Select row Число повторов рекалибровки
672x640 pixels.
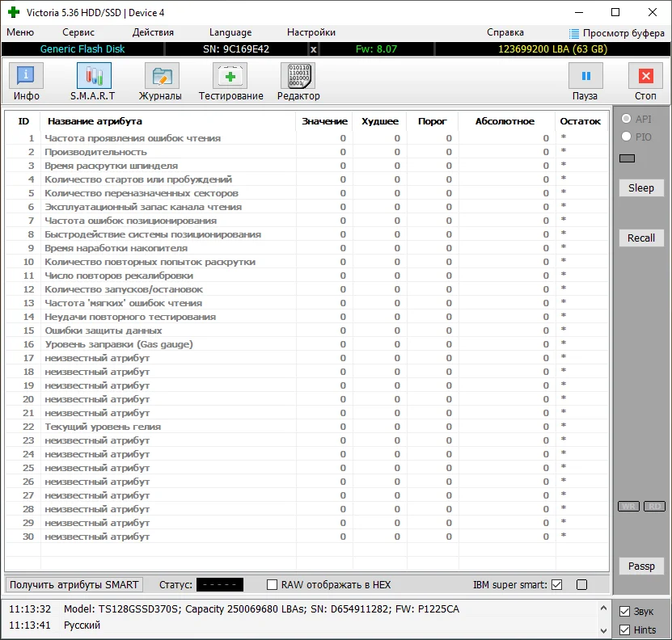(x=306, y=276)
